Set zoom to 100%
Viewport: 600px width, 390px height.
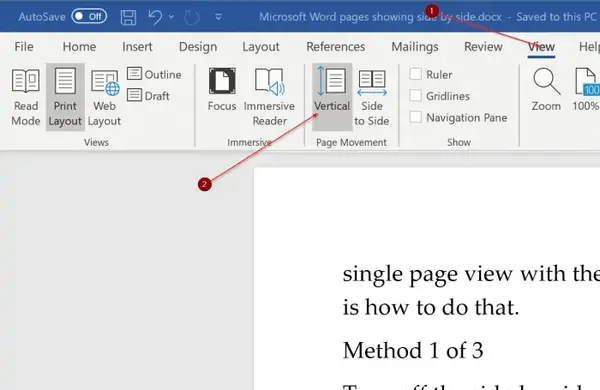tap(586, 90)
